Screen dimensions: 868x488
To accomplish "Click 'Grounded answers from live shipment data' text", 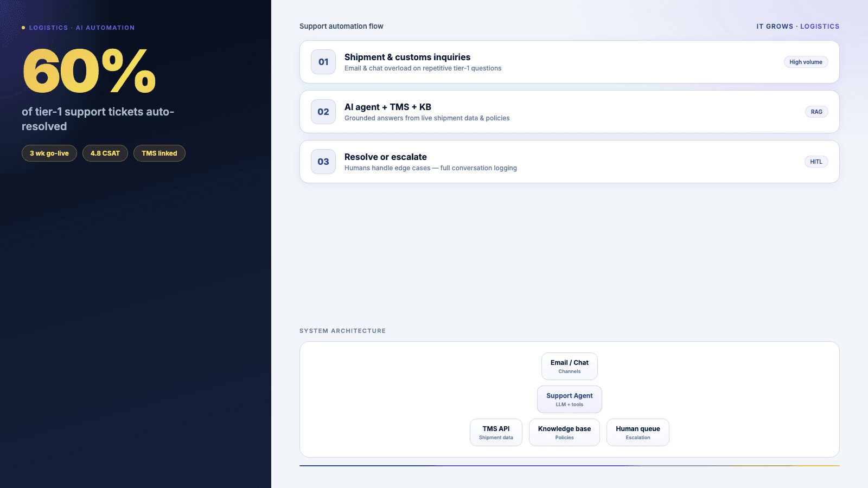I will 427,118.
